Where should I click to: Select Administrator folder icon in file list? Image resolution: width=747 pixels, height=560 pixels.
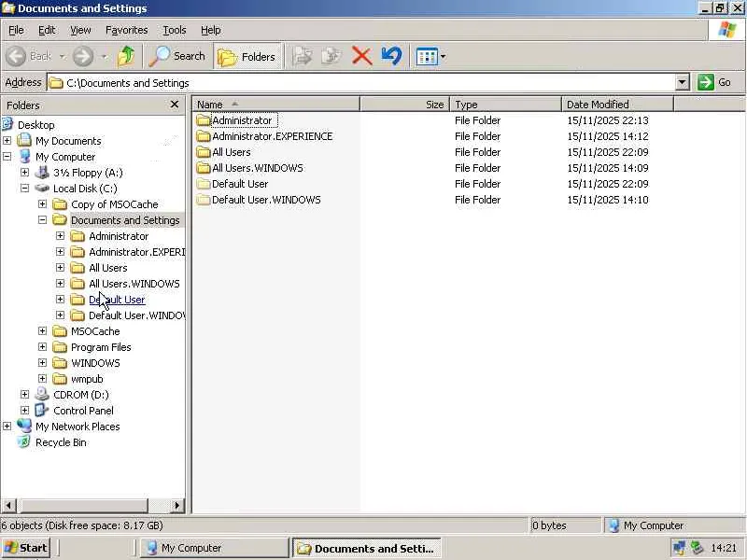click(x=204, y=120)
